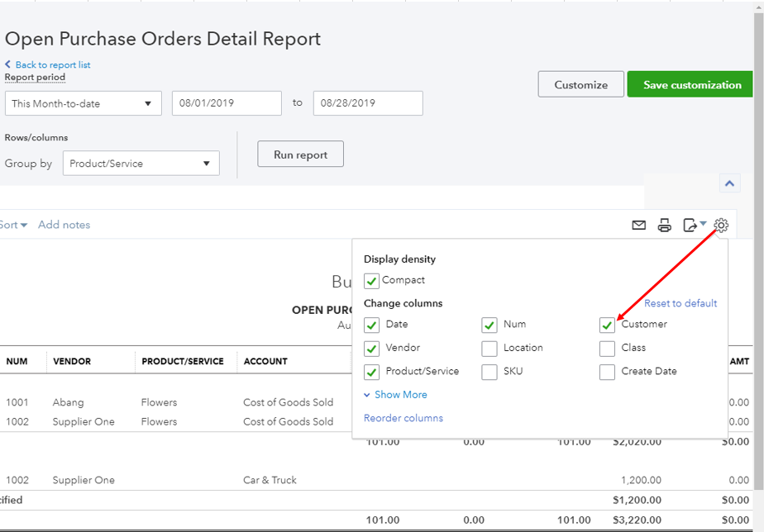Toggle the Compact display density checkbox
Image resolution: width=764 pixels, height=532 pixels.
[371, 281]
